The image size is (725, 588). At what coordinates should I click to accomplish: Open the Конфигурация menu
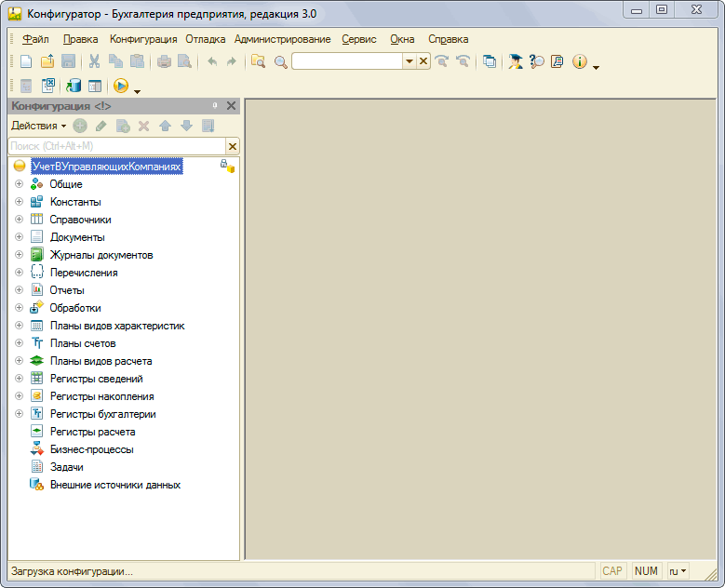[x=143, y=39]
